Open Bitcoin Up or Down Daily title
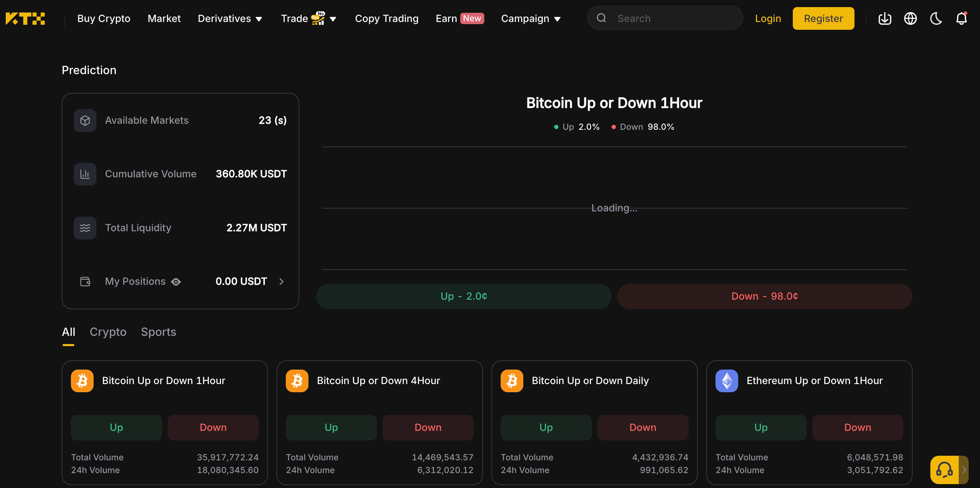Image resolution: width=980 pixels, height=488 pixels. [590, 381]
